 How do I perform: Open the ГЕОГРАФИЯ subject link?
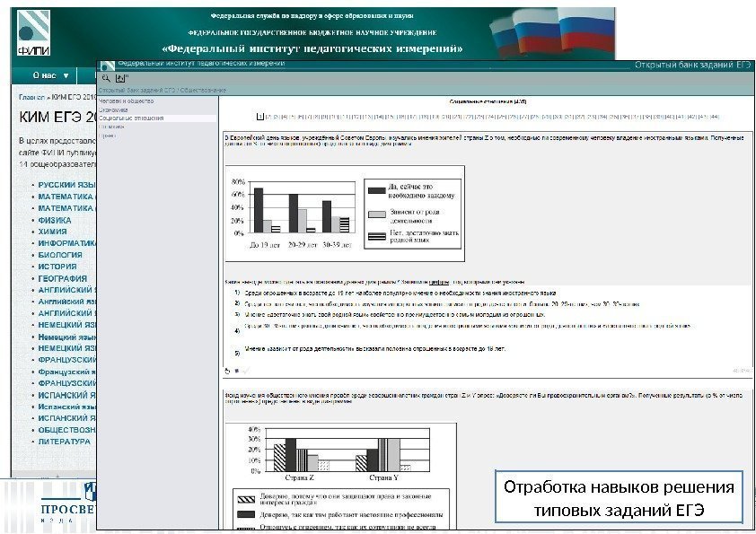pyautogui.click(x=62, y=278)
